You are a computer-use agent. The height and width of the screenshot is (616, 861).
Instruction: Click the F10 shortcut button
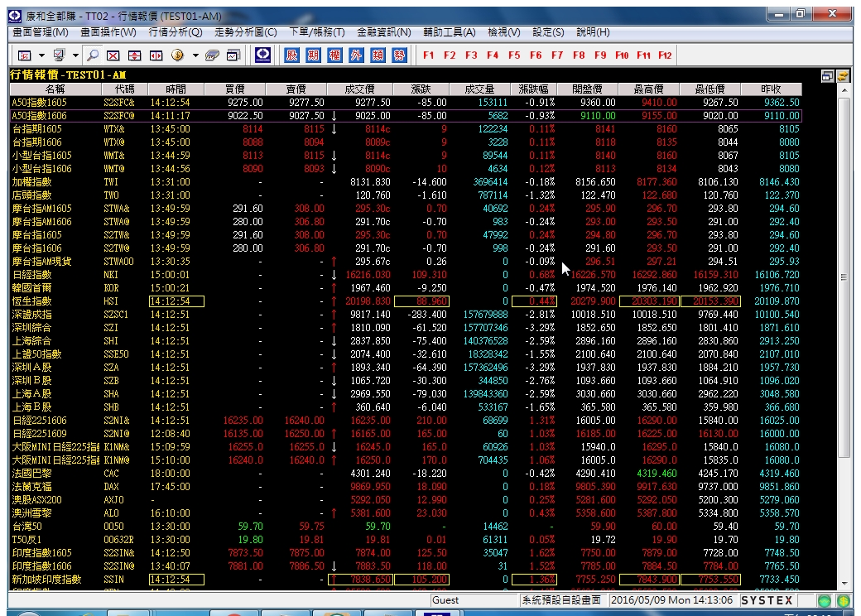point(622,55)
